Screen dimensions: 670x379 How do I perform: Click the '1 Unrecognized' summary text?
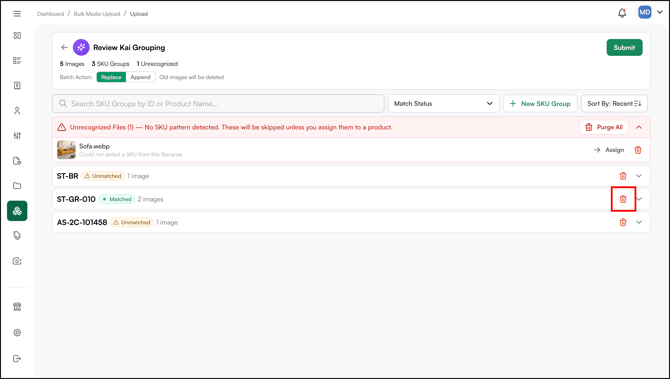(x=157, y=64)
